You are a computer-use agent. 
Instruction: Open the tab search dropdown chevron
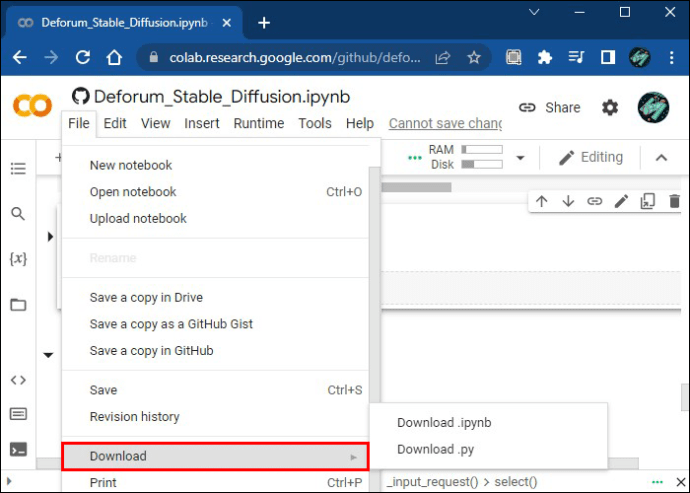(x=534, y=12)
